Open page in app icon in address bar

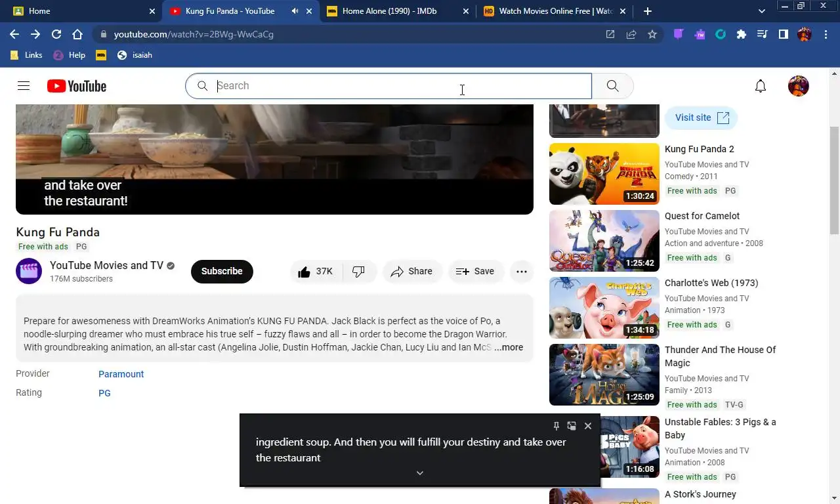coord(610,34)
